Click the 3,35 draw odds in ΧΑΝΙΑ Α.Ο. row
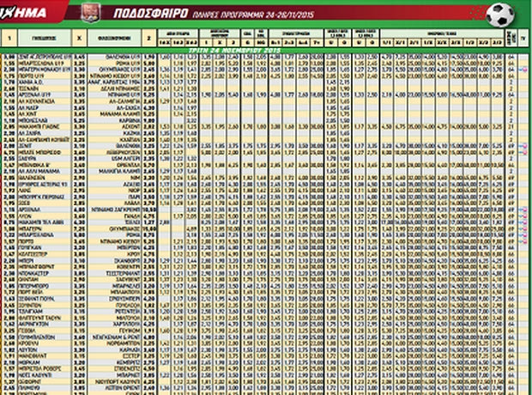The width and height of the screenshot is (532, 395). 79,82
